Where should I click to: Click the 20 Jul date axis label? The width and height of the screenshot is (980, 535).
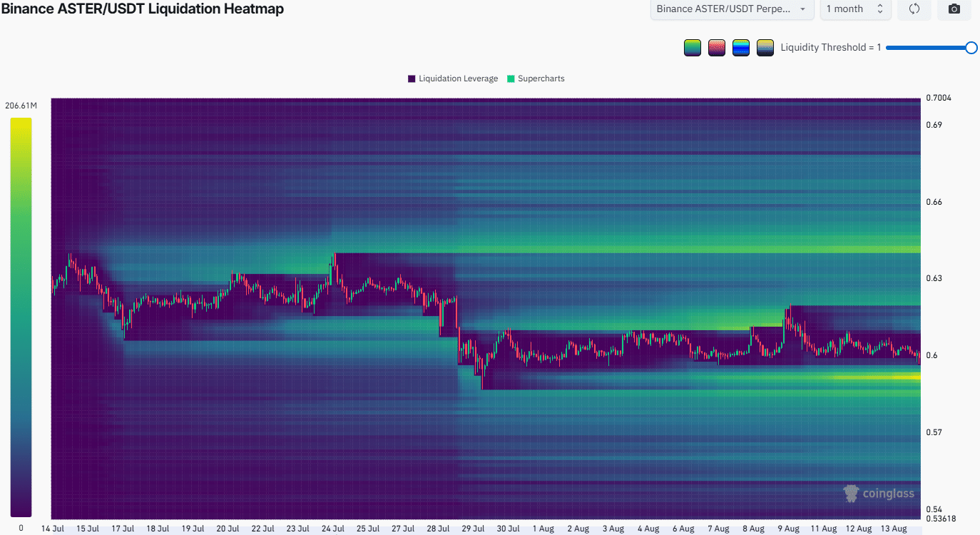[x=228, y=529]
